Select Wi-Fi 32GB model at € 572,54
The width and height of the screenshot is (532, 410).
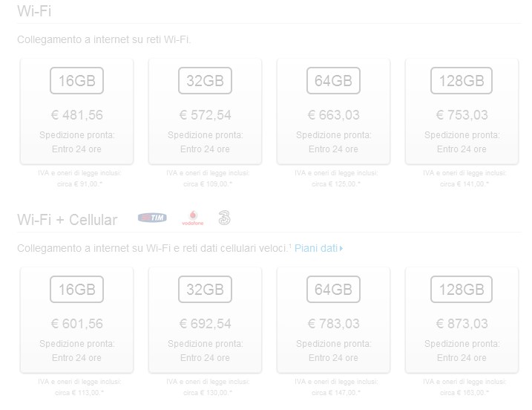pos(205,111)
